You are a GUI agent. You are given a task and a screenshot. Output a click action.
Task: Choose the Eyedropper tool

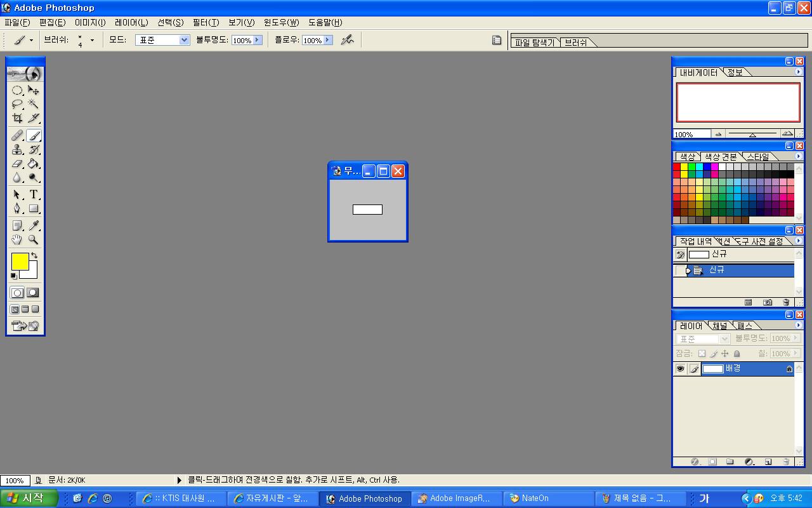point(34,225)
